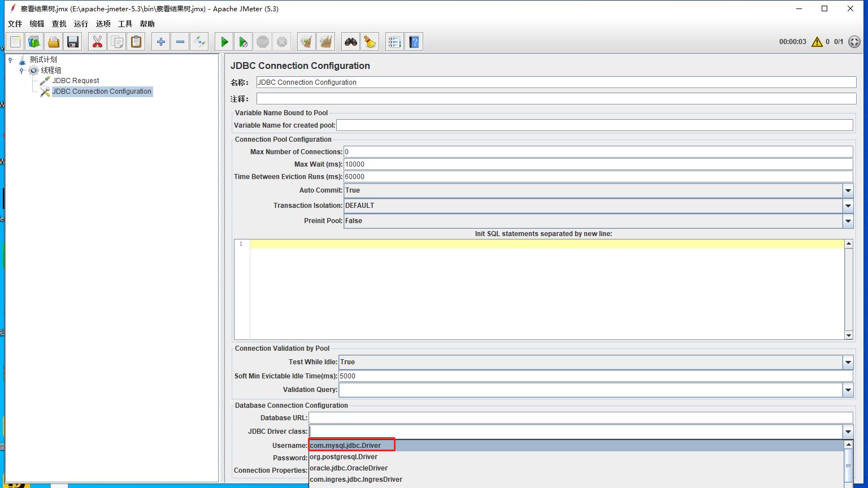This screenshot has height=488, width=868.
Task: Open the Templates toolbar icon
Action: tap(34, 42)
